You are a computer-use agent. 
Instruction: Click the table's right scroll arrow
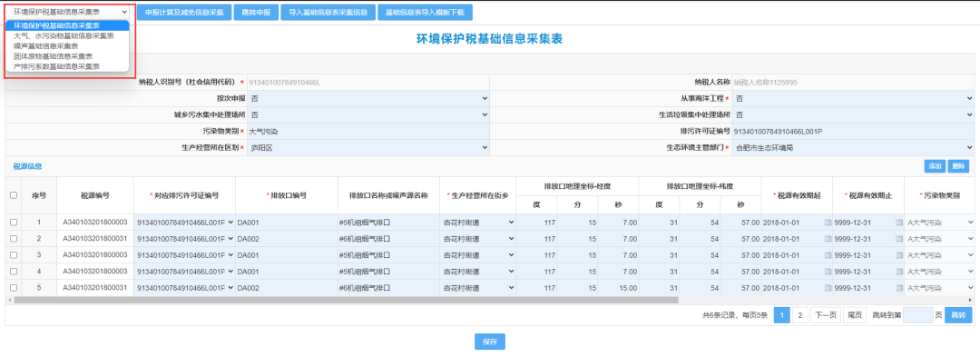coord(971,300)
